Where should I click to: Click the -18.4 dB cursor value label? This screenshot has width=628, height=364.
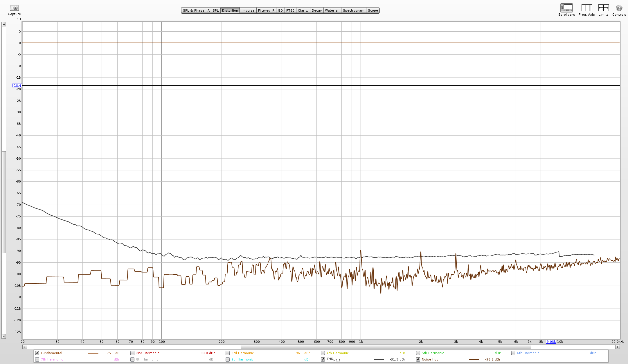(x=17, y=86)
